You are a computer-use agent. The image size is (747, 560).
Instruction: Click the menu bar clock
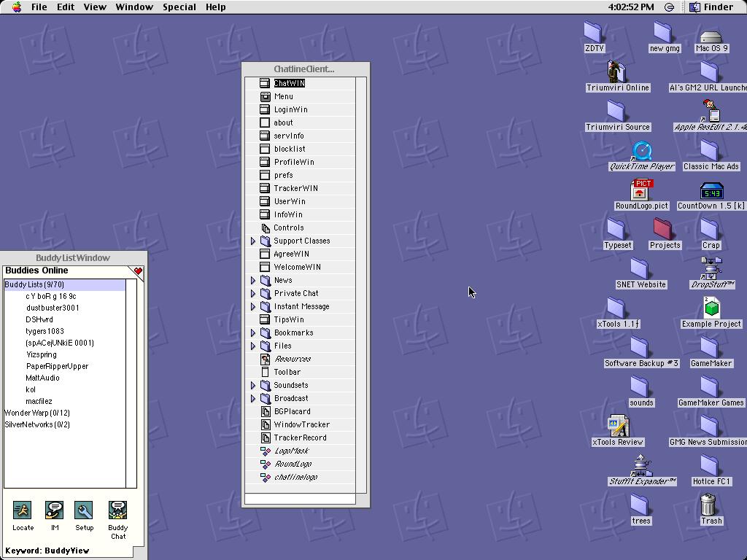(631, 7)
